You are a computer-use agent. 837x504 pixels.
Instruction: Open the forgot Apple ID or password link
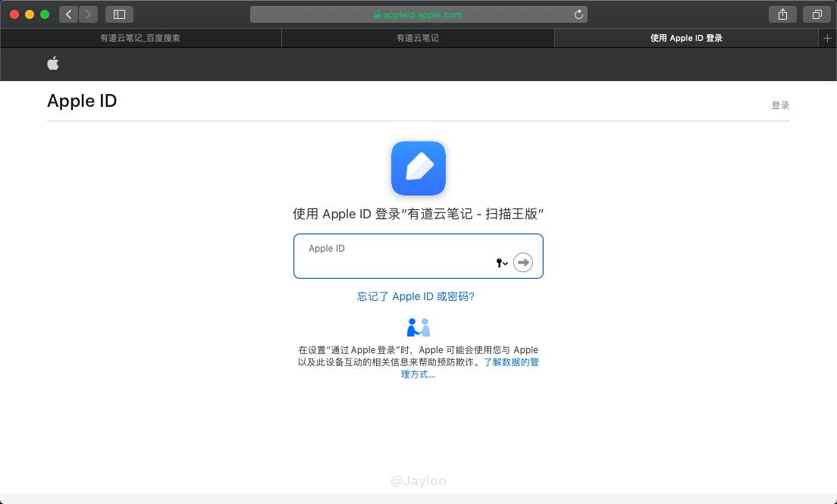418,296
